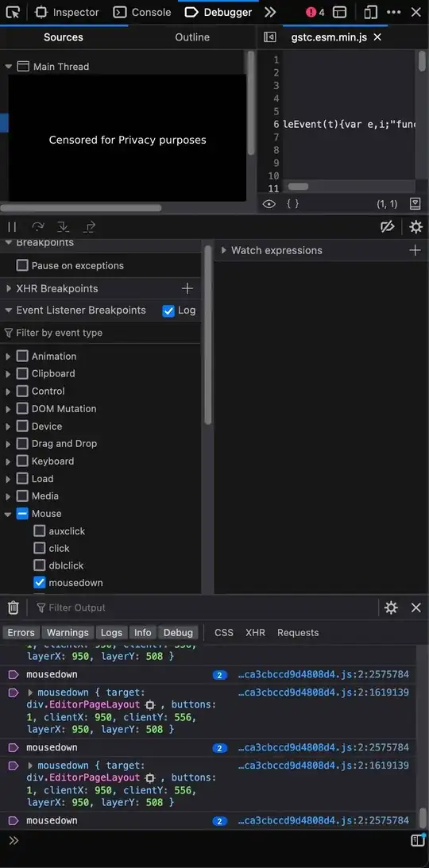Check the Drag and Drop checkbox
The width and height of the screenshot is (429, 868).
point(22,443)
